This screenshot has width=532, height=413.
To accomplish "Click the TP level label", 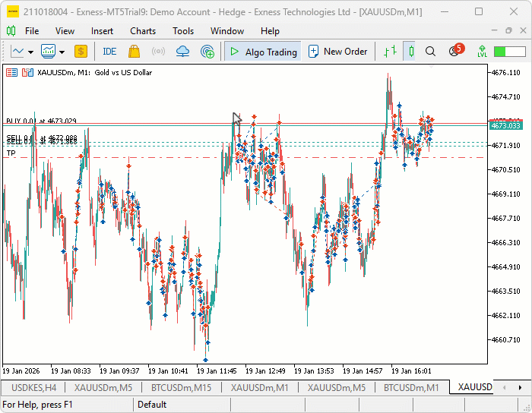I will (x=11, y=153).
